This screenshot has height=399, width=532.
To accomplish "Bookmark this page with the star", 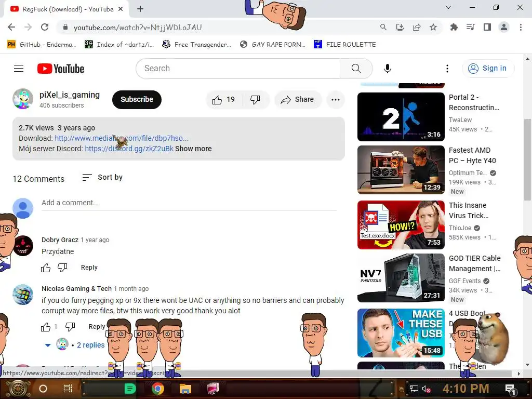I will click(433, 27).
